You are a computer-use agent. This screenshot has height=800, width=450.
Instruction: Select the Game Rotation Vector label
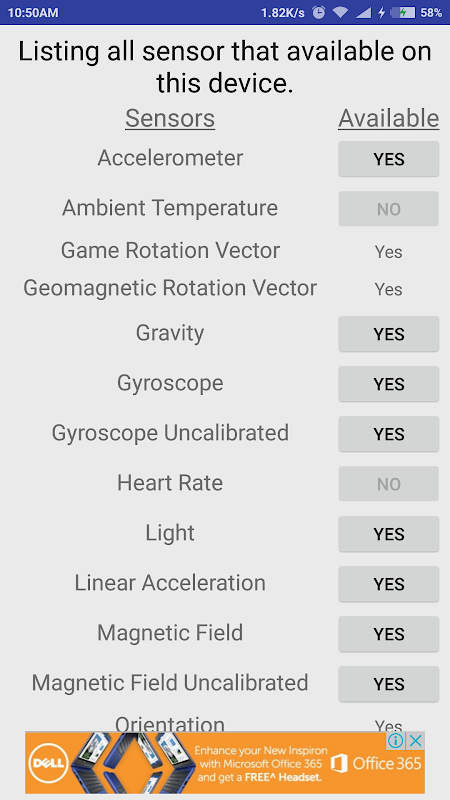[170, 251]
